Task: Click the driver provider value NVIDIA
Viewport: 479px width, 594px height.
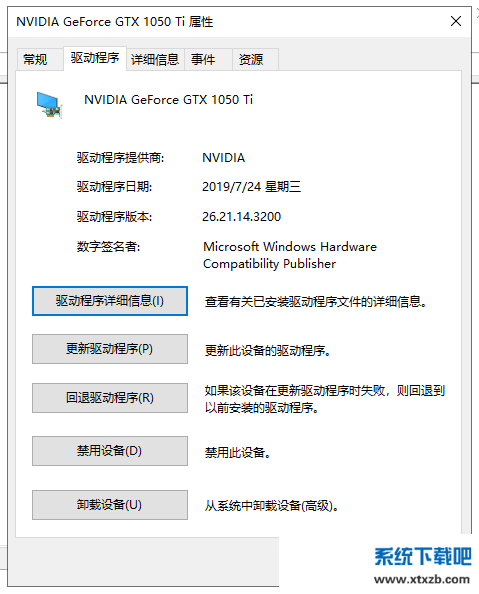Action: (x=224, y=158)
